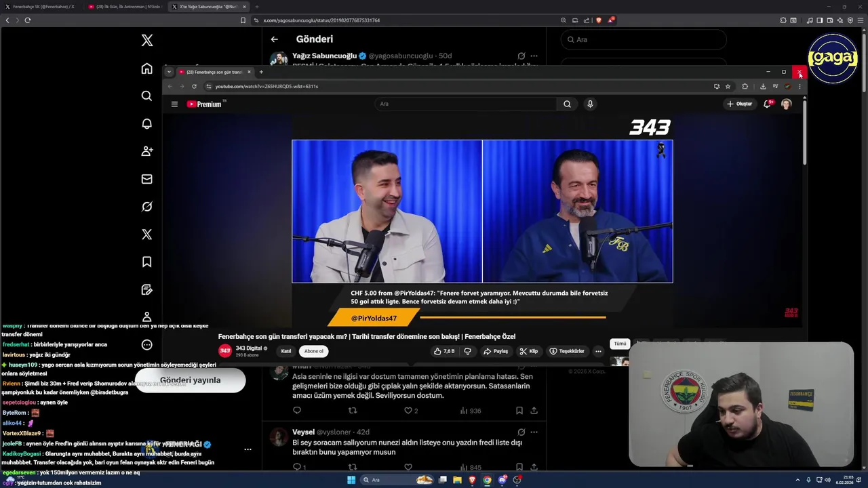Viewport: 868px width, 488px height.
Task: Activate YouTube voice search microphone
Action: (590, 104)
